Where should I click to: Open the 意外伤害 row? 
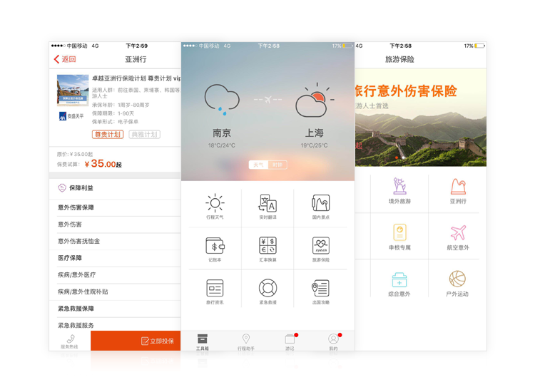(115, 225)
